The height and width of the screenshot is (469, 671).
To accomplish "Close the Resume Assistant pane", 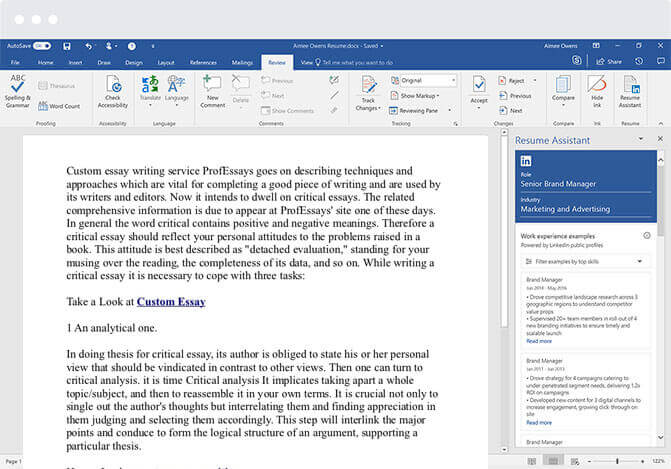I will point(660,139).
